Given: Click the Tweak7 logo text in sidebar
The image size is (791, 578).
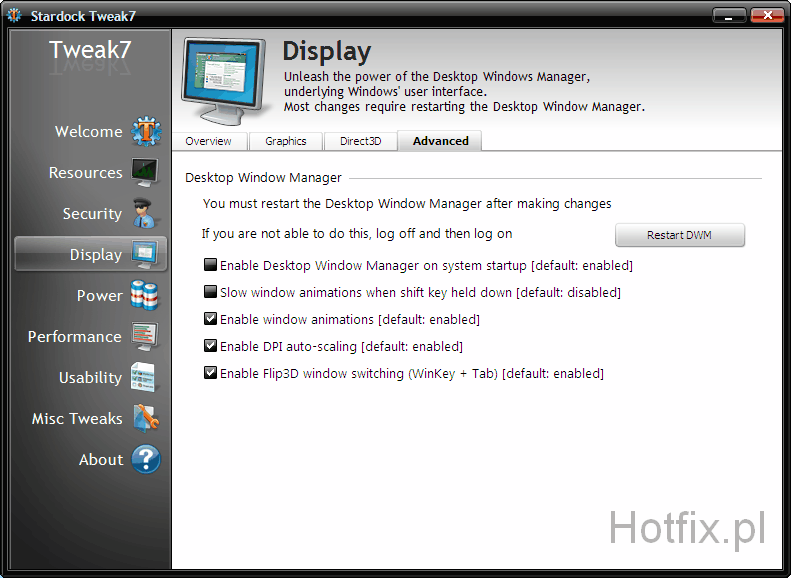Looking at the screenshot, I should coord(90,50).
